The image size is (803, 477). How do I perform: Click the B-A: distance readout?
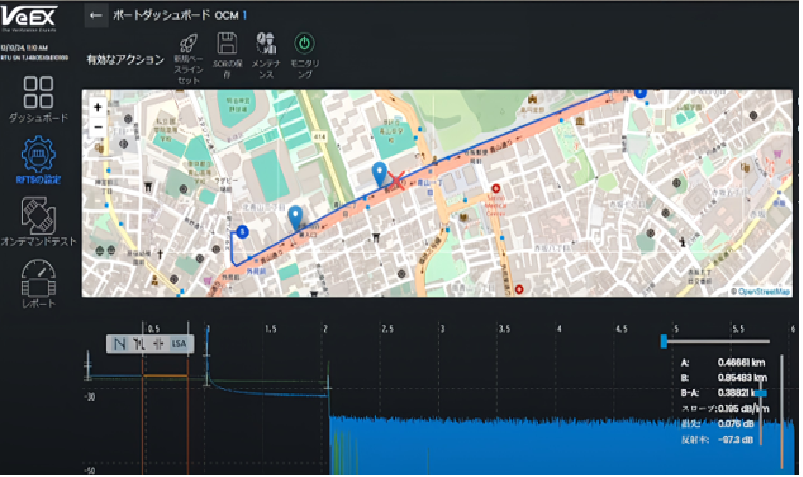pyautogui.click(x=737, y=393)
